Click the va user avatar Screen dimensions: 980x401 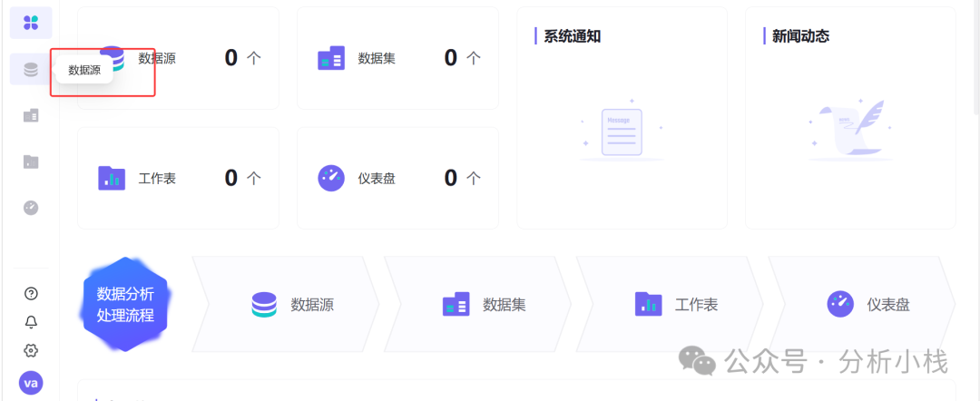coord(31,382)
